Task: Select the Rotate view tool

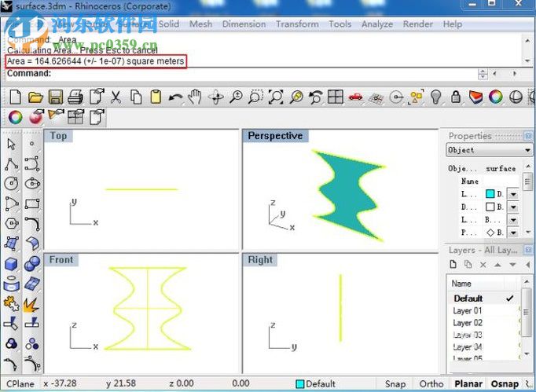Action: [x=216, y=97]
